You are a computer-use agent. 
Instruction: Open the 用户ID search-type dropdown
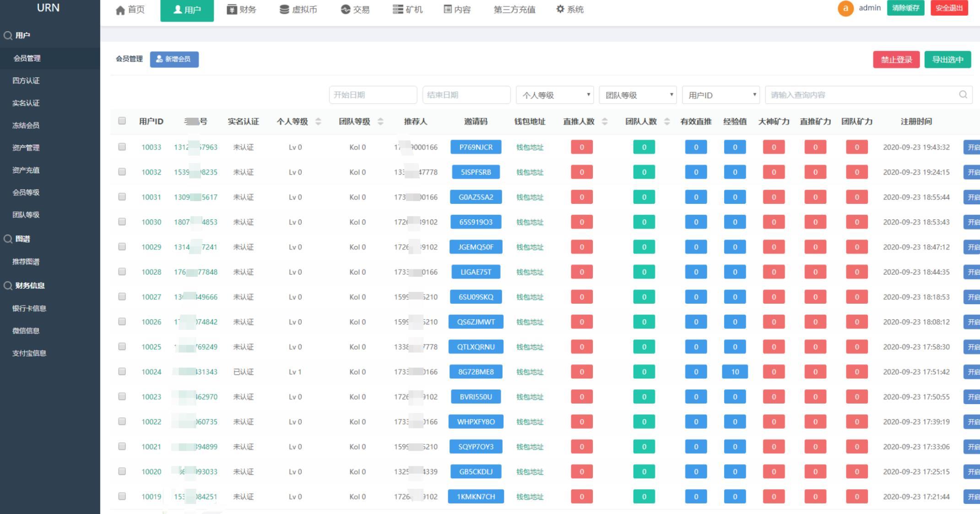click(721, 95)
